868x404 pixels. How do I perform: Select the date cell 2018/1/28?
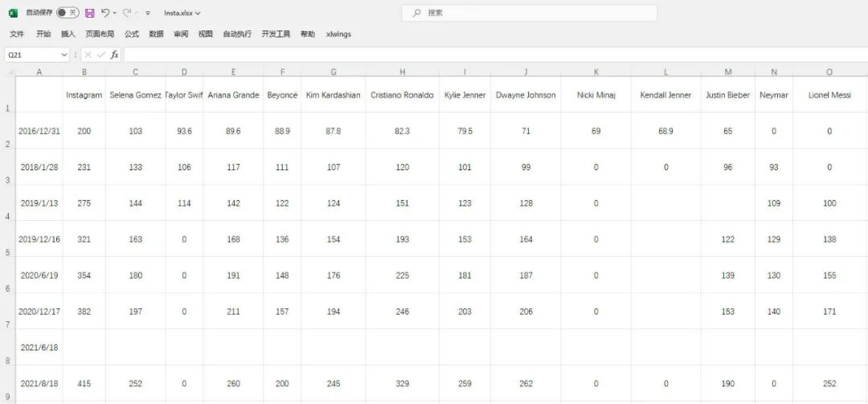pyautogui.click(x=39, y=166)
